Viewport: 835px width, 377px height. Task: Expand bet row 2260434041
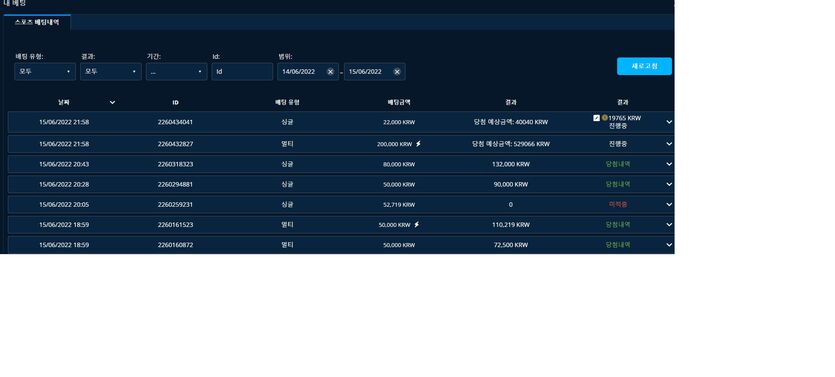(669, 122)
